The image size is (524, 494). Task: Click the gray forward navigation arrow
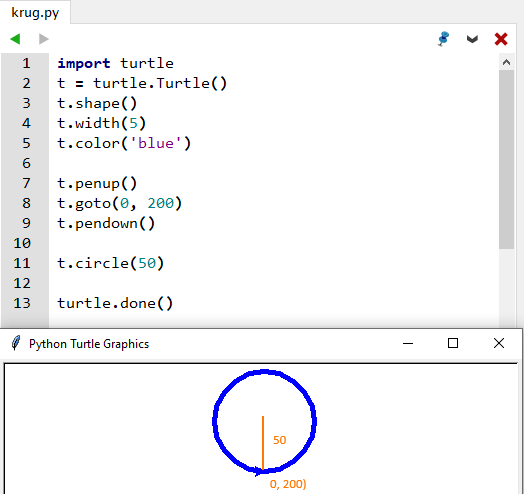point(44,39)
